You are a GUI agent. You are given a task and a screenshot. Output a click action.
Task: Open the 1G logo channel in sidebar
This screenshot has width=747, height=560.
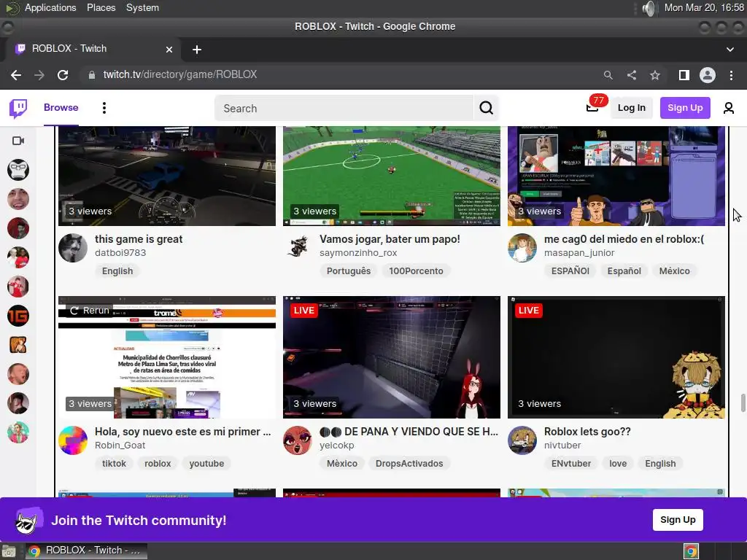tap(18, 316)
